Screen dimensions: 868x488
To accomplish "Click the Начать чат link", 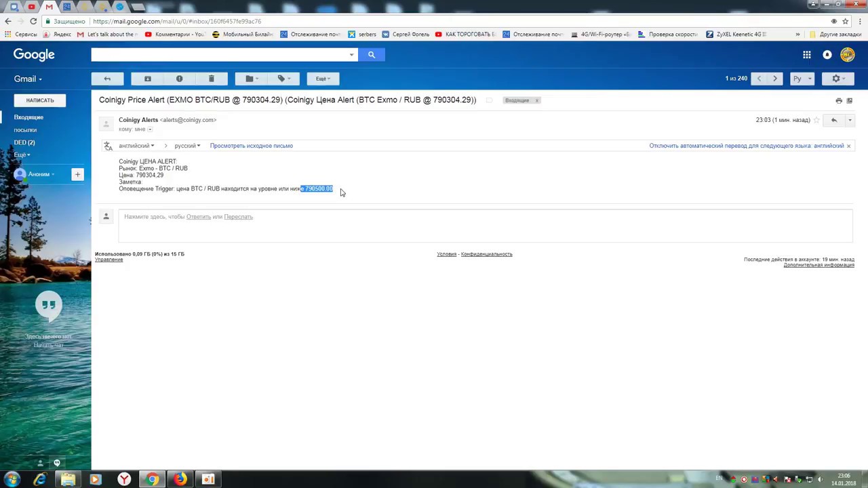I will [x=48, y=345].
